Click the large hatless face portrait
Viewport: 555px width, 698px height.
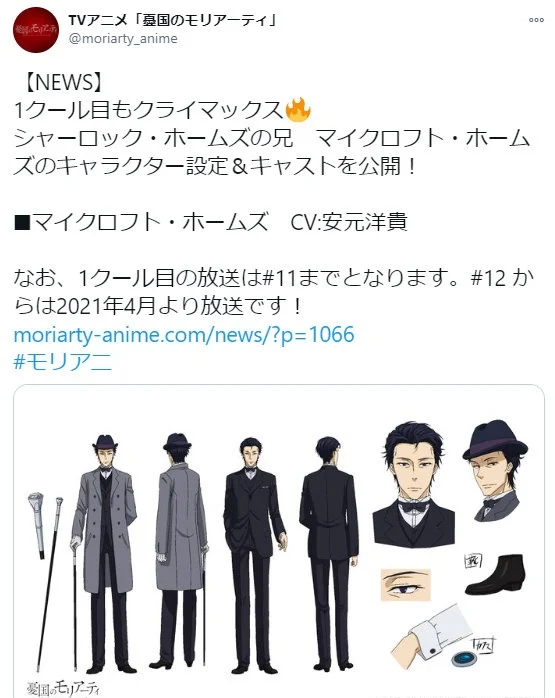(x=413, y=484)
